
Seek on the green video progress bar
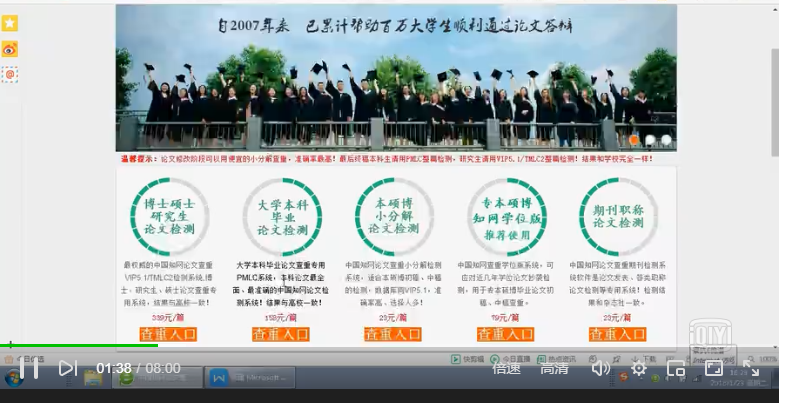coord(79,345)
